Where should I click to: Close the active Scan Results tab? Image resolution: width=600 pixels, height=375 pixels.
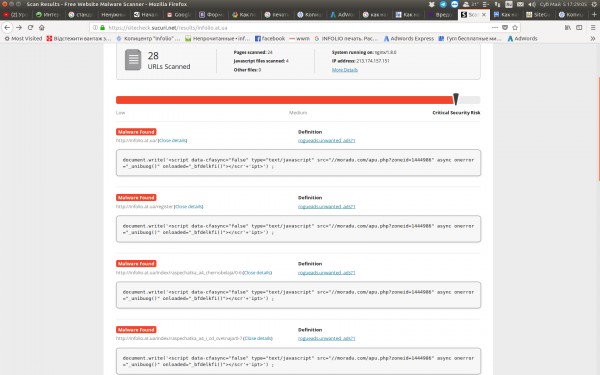[x=484, y=15]
